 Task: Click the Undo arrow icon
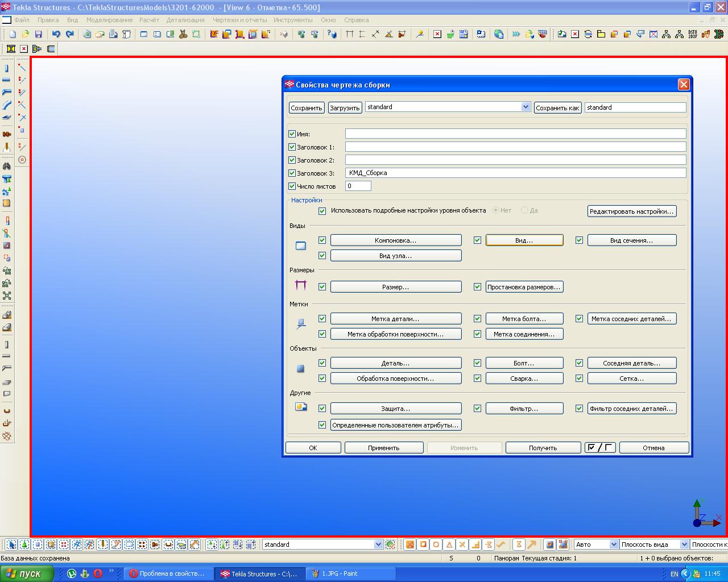click(x=56, y=34)
